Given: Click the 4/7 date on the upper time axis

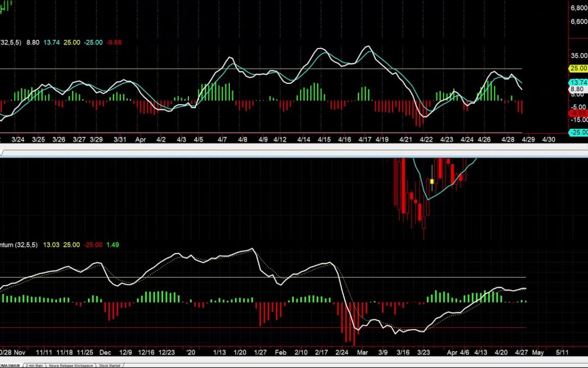Looking at the screenshot, I should point(222,140).
